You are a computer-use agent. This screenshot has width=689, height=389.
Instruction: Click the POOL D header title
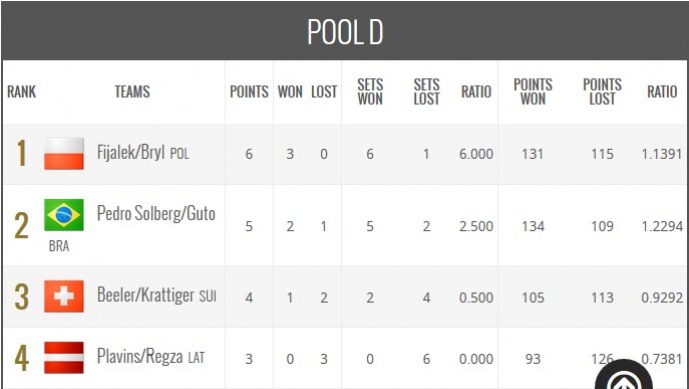(345, 32)
